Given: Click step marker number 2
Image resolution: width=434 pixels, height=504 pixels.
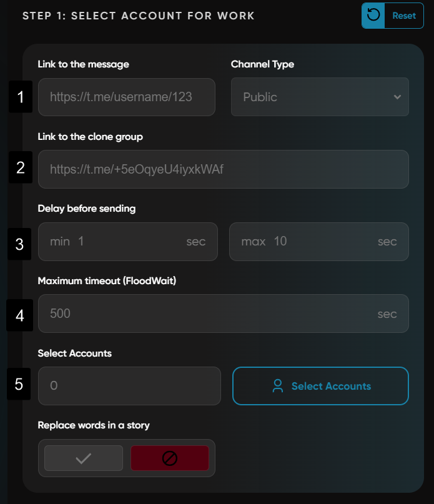Looking at the screenshot, I should click(x=21, y=169).
